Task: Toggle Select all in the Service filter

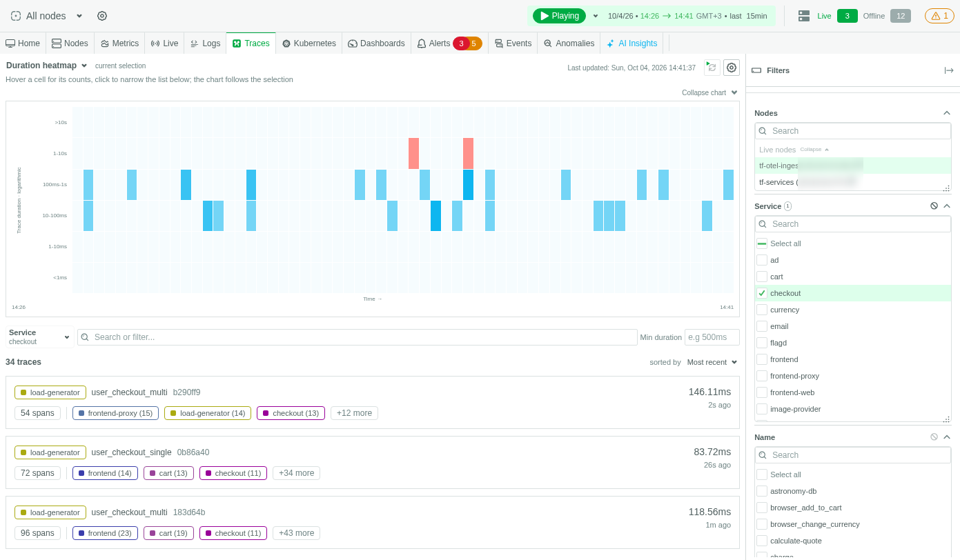Action: 762,243
